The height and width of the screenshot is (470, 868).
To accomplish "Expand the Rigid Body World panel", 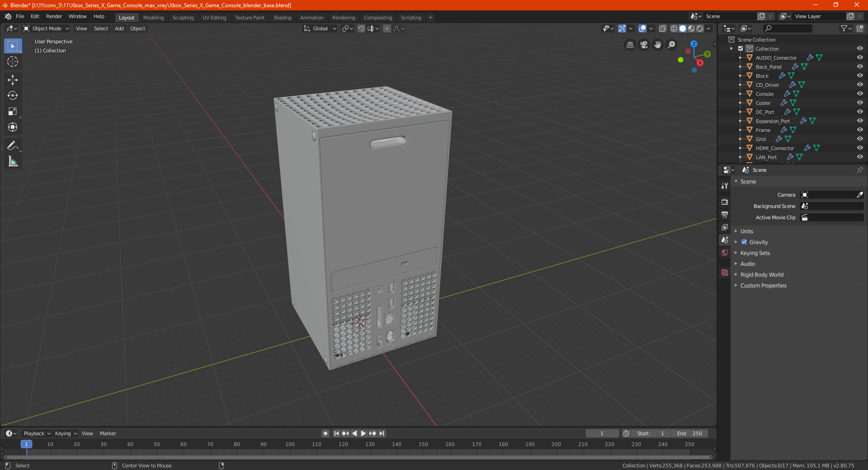I will 762,275.
